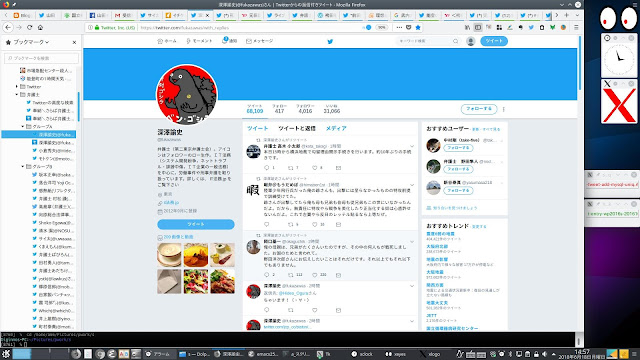The height and width of the screenshot is (360, 640).
Task: Retweet the tweet showing 112 retweets
Action: [x=291, y=275]
